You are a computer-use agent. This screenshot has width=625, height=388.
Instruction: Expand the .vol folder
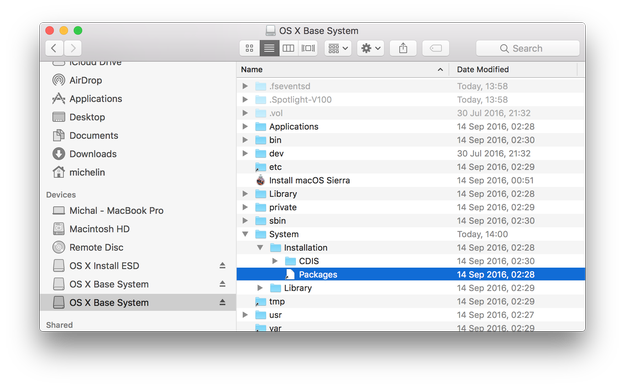(x=245, y=113)
